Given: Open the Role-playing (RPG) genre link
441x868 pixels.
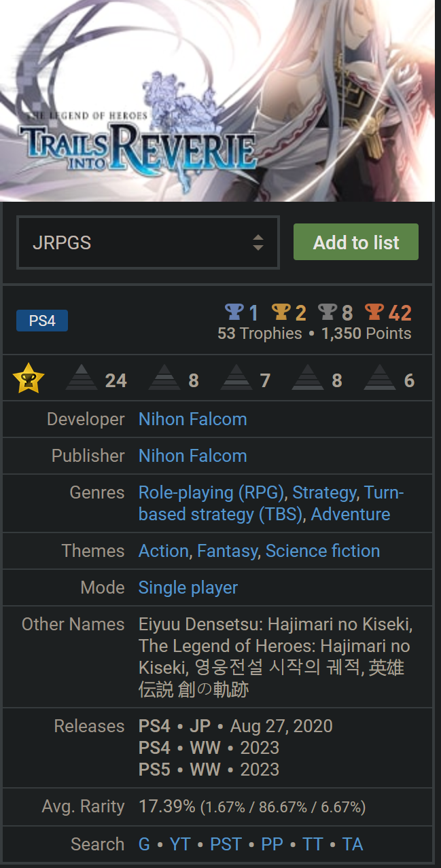Looking at the screenshot, I should click(211, 492).
